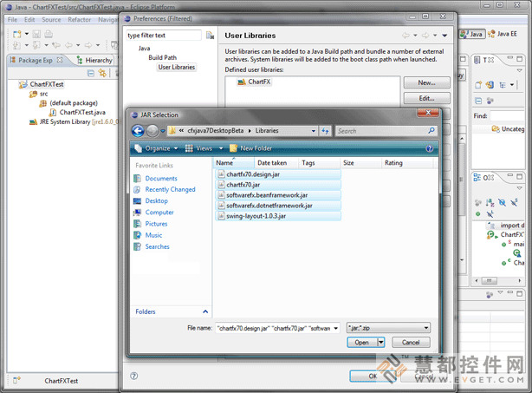This screenshot has width=532, height=393.
Task: Click OK in the Preferences dialog
Action: coord(373,376)
